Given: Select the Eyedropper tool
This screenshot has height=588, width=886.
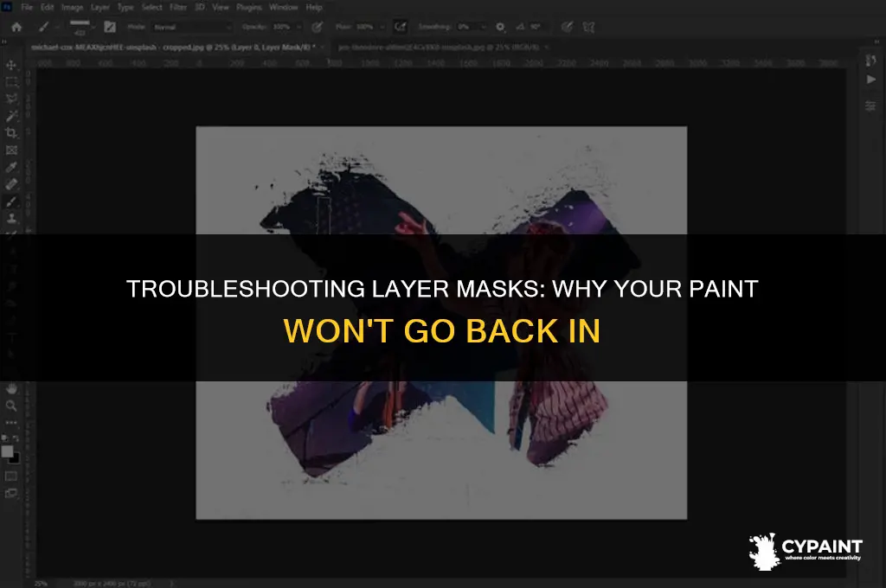Looking at the screenshot, I should (x=10, y=167).
